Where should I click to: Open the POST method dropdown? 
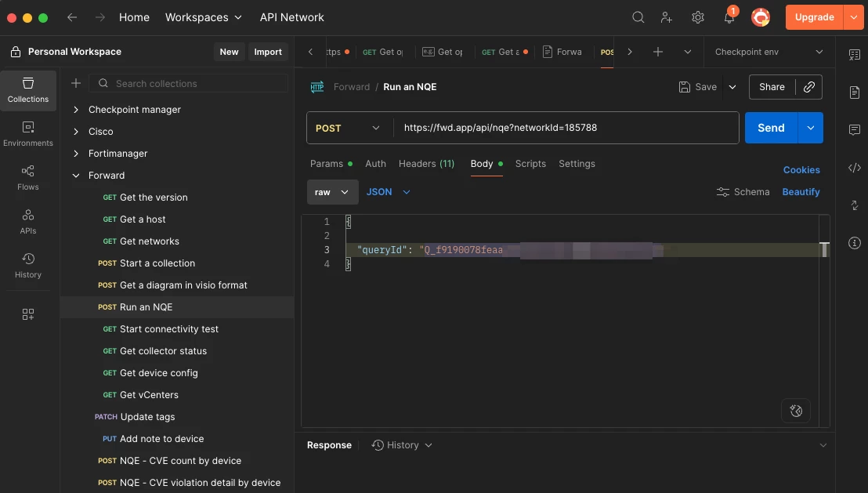click(x=347, y=128)
